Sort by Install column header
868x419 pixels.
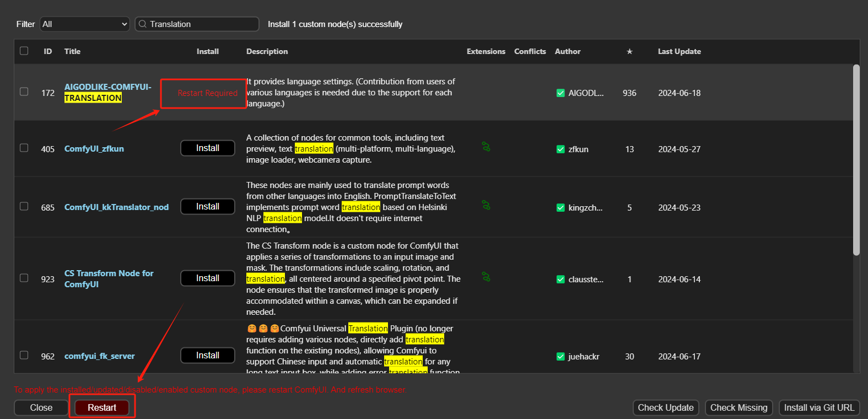click(208, 51)
